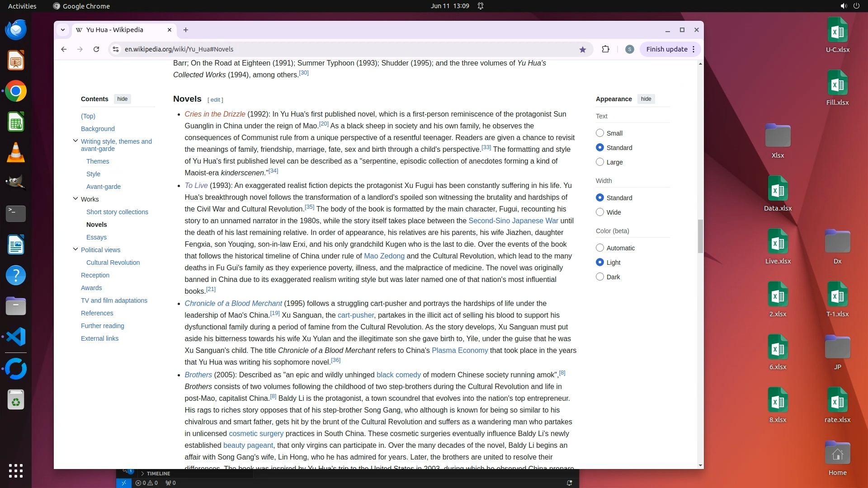Enable Dark color mode
868x488 pixels.
tap(600, 277)
